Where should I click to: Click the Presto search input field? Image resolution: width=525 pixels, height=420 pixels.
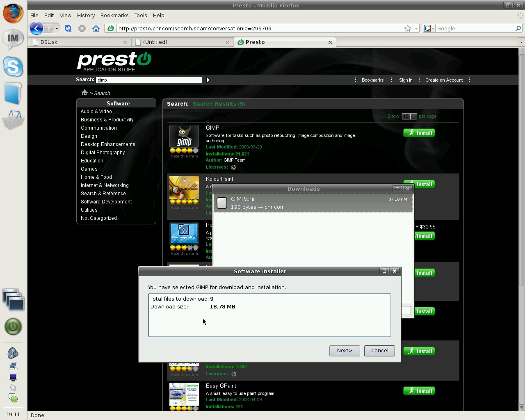149,80
